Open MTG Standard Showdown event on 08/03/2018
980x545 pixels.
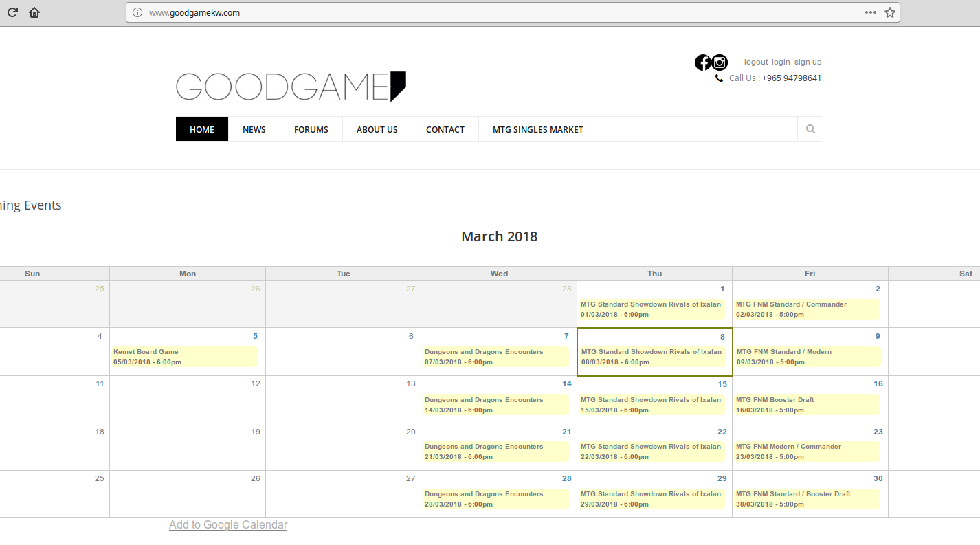(x=652, y=356)
